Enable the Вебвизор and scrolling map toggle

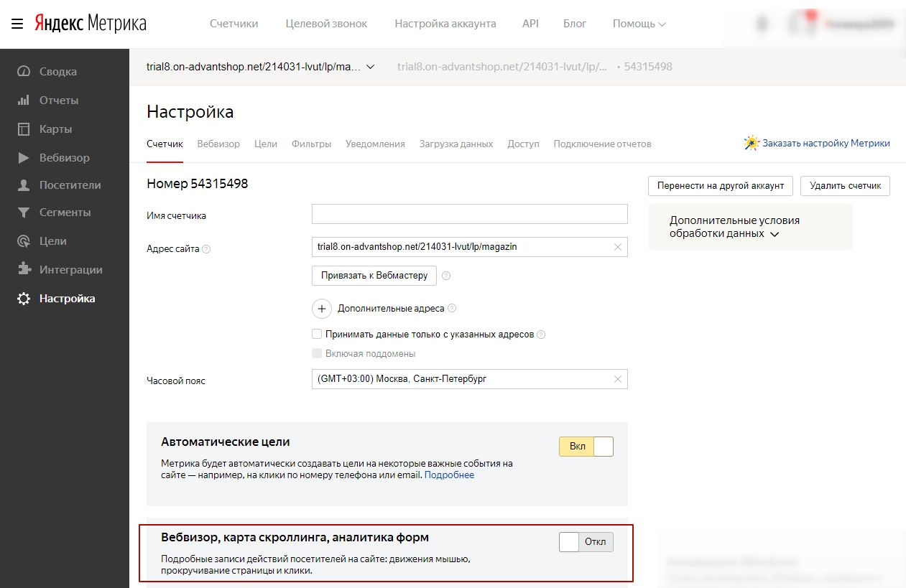click(x=586, y=541)
